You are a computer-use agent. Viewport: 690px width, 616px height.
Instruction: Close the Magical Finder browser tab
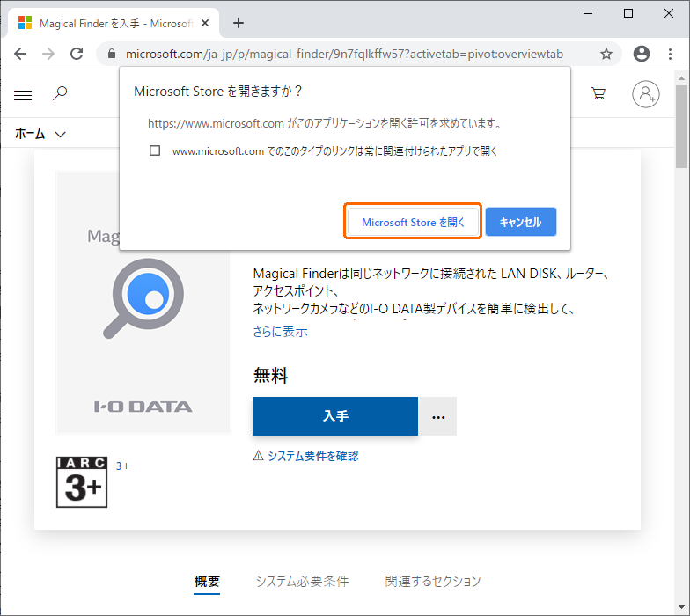click(x=205, y=23)
